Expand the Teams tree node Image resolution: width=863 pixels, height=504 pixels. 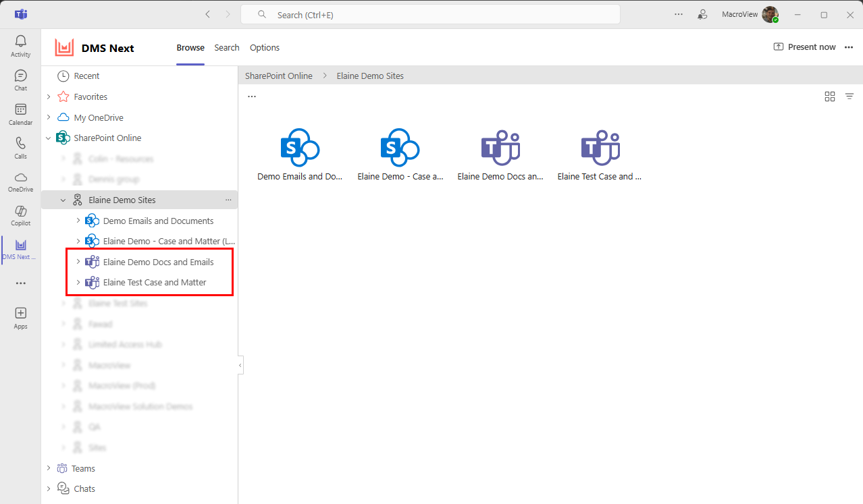tap(49, 468)
